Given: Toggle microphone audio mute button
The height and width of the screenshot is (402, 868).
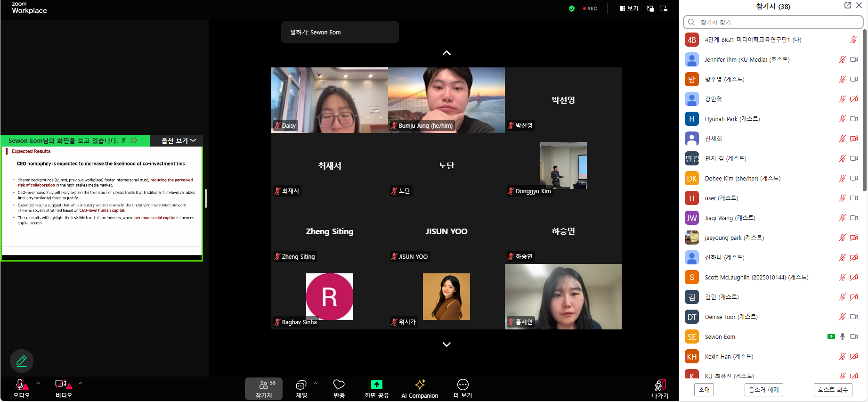Looking at the screenshot, I should pyautogui.click(x=21, y=385).
